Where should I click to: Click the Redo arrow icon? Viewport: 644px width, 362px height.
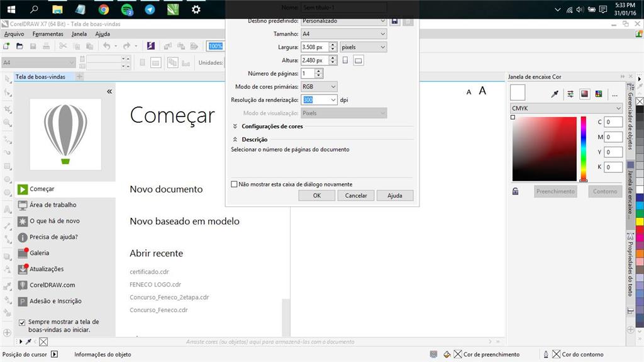coord(127,46)
